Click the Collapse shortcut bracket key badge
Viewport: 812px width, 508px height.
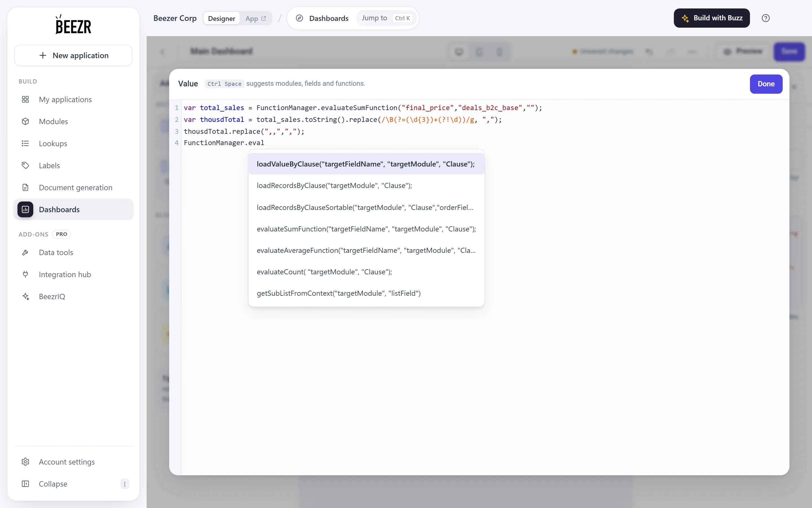click(x=125, y=484)
